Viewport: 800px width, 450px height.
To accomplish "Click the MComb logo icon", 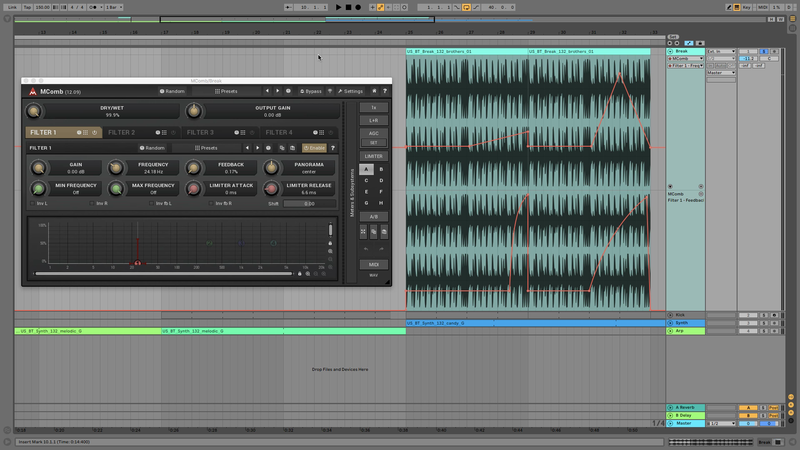I will click(x=33, y=91).
